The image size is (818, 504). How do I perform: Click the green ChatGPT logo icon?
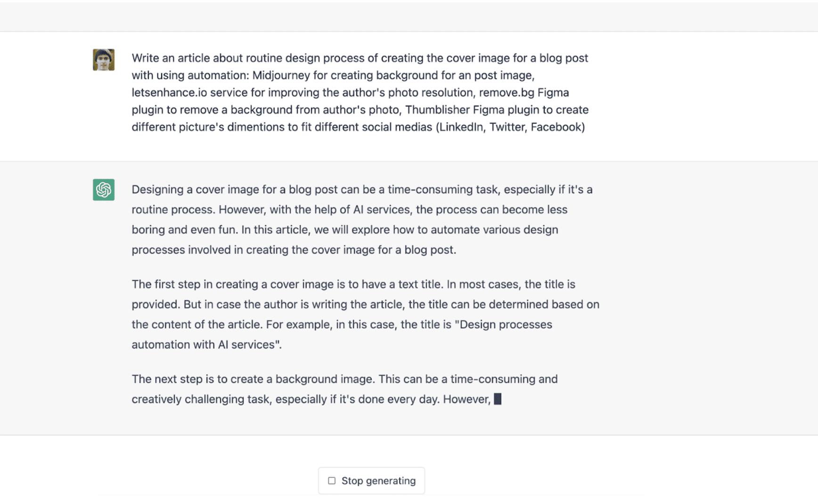(104, 190)
